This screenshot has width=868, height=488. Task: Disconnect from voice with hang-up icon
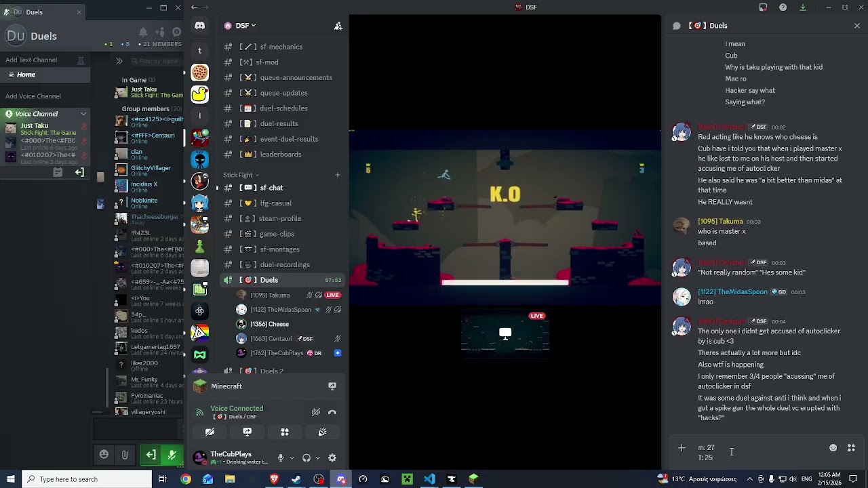332,412
